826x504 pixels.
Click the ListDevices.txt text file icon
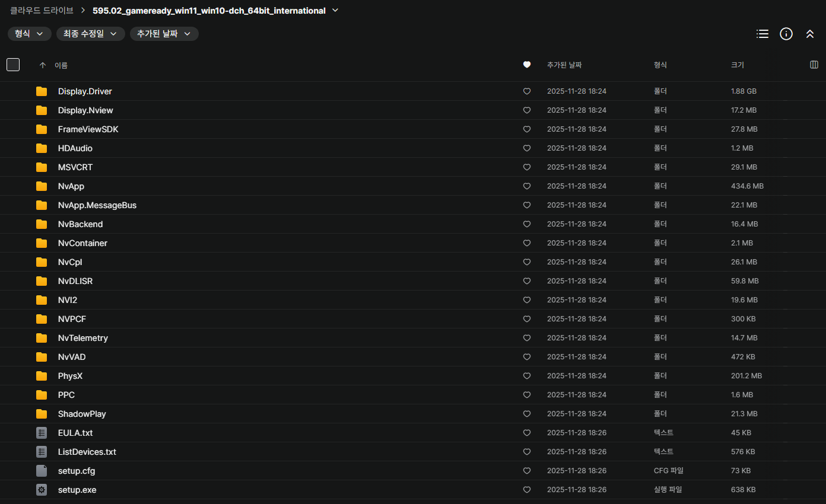coord(42,452)
